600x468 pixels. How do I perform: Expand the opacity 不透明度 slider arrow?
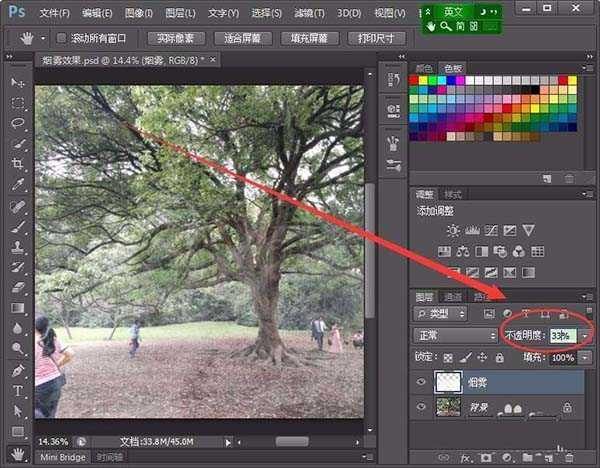[x=585, y=336]
